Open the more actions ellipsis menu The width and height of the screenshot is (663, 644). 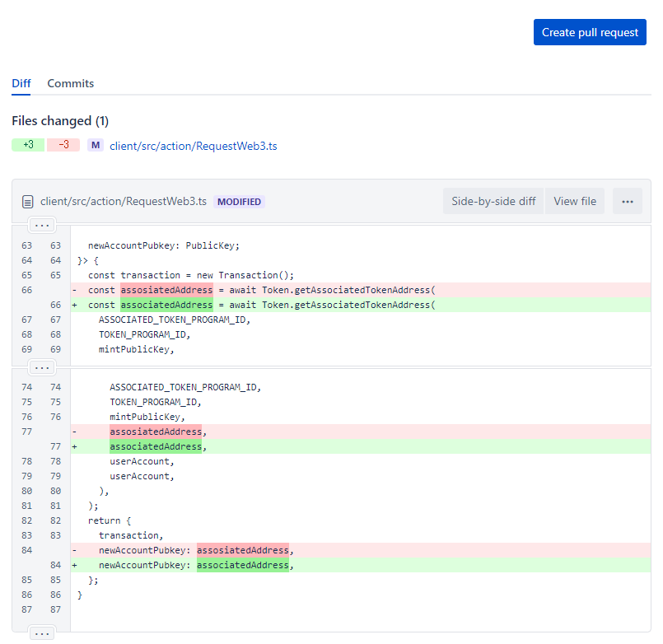click(x=628, y=201)
